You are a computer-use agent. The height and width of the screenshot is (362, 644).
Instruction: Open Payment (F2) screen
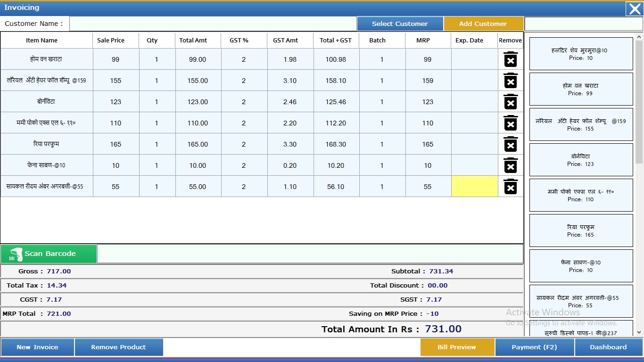[535, 347]
